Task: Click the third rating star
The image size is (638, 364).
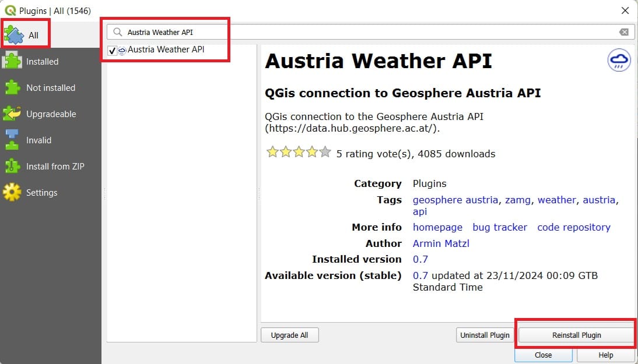Action: tap(299, 153)
